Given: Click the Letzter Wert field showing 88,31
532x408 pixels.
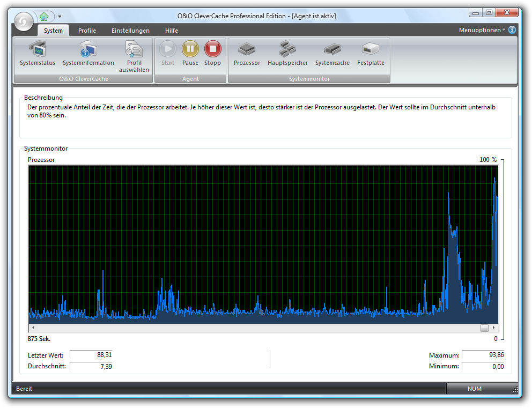Looking at the screenshot, I should [x=91, y=355].
